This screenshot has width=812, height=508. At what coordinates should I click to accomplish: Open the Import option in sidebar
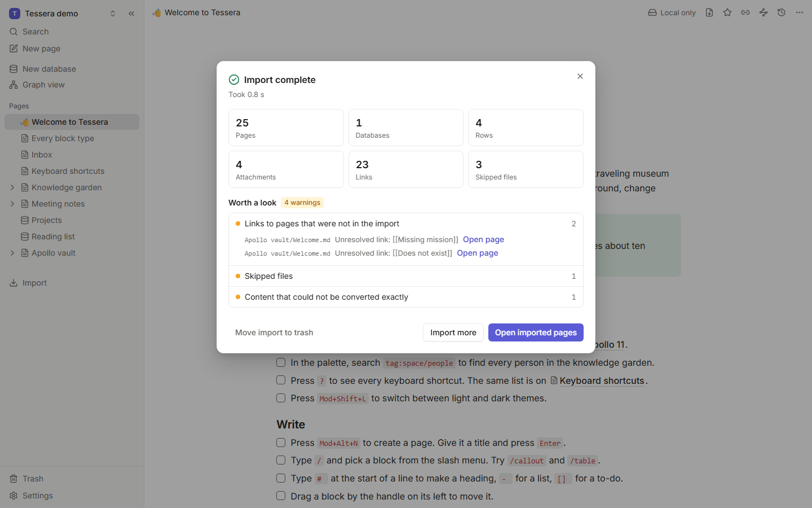72,283
